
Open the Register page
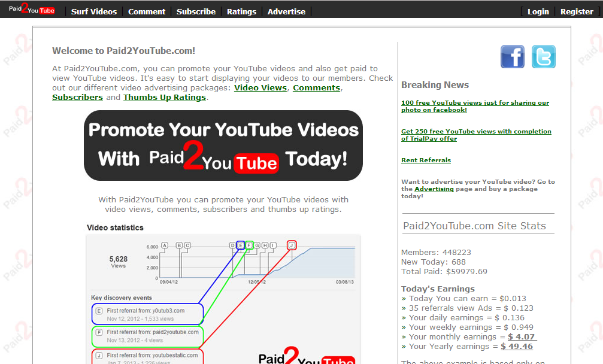(576, 11)
